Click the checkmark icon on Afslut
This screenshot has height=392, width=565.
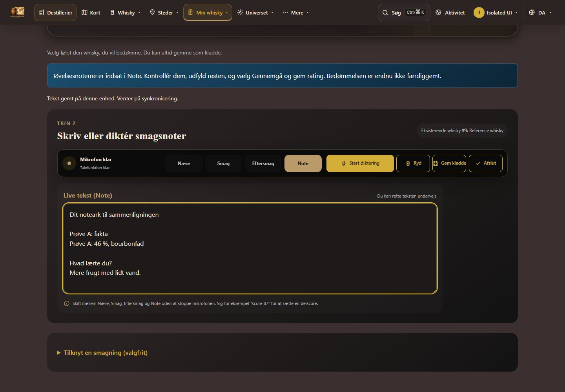pos(478,163)
